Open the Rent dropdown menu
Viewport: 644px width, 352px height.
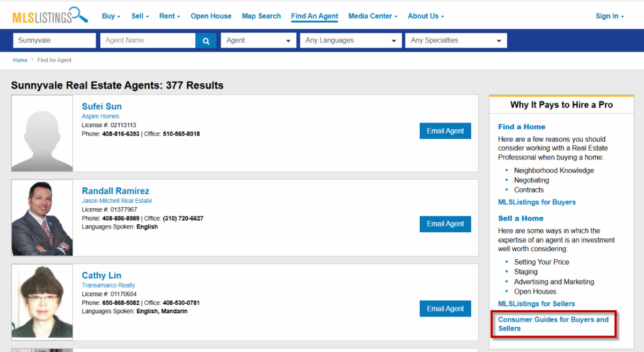tap(170, 16)
